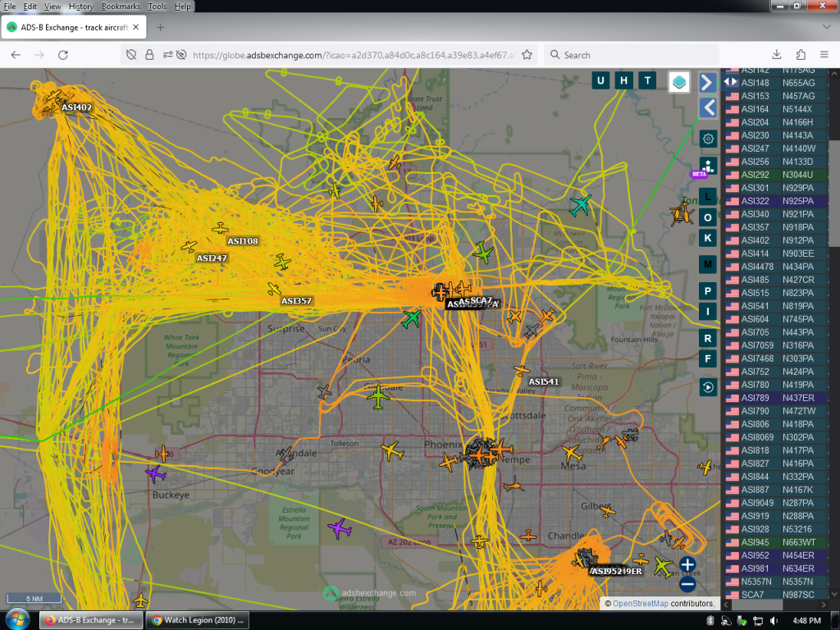840x630 pixels.
Task: Select the green airliner over Glendale
Action: (x=378, y=397)
